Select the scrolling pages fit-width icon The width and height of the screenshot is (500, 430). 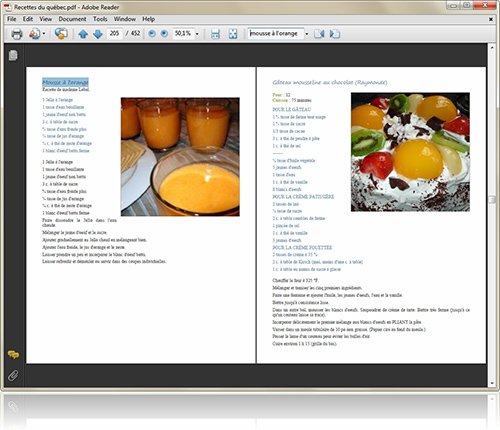click(215, 34)
